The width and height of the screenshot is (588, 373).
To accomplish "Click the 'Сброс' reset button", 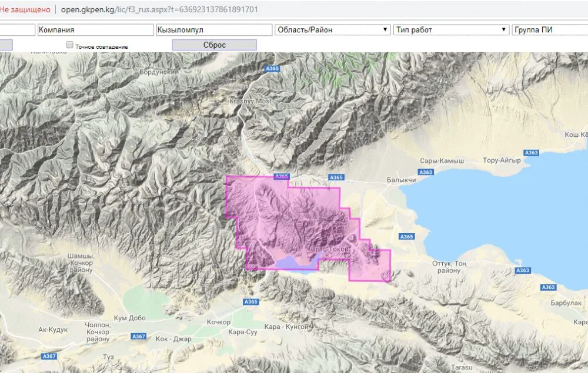I will [215, 45].
